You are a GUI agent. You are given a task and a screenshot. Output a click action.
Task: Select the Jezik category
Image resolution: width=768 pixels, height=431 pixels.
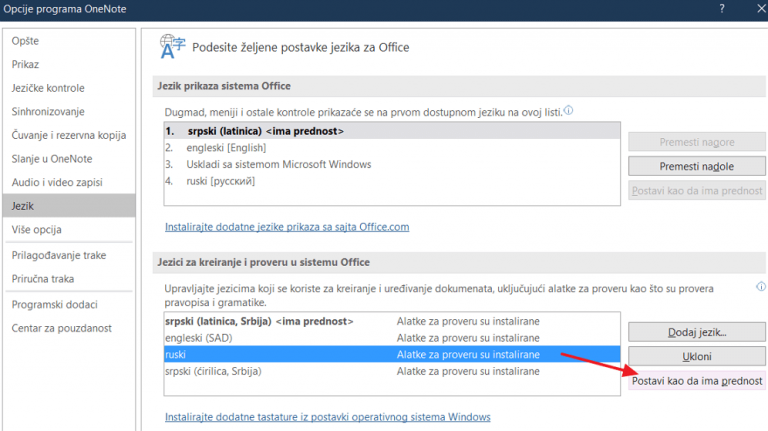click(69, 206)
